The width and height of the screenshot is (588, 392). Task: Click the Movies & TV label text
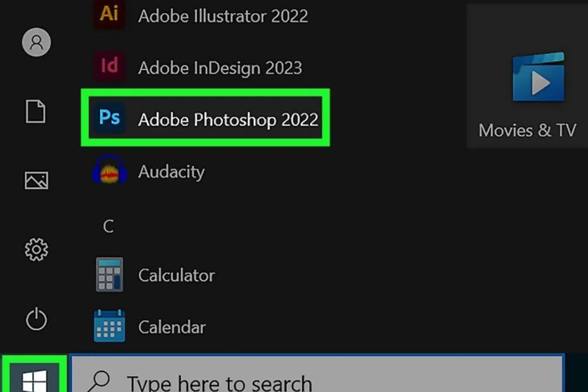(527, 130)
